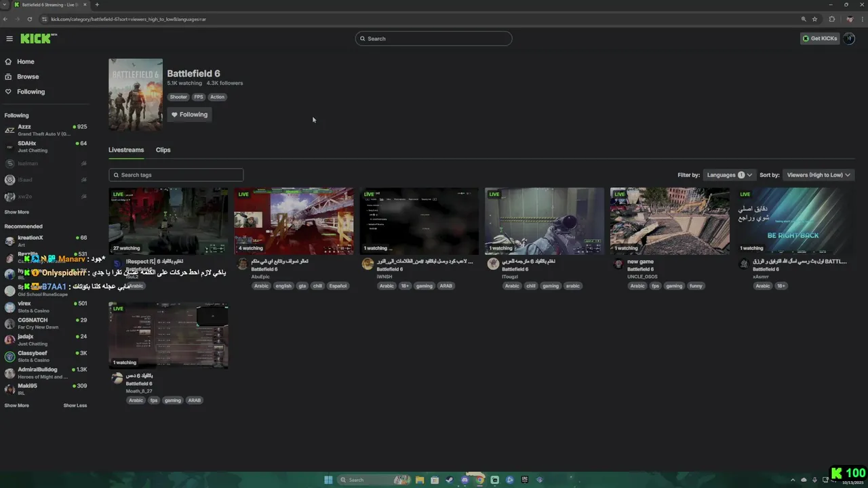The width and height of the screenshot is (868, 488).
Task: Open Browse in sidebar
Action: click(x=28, y=77)
